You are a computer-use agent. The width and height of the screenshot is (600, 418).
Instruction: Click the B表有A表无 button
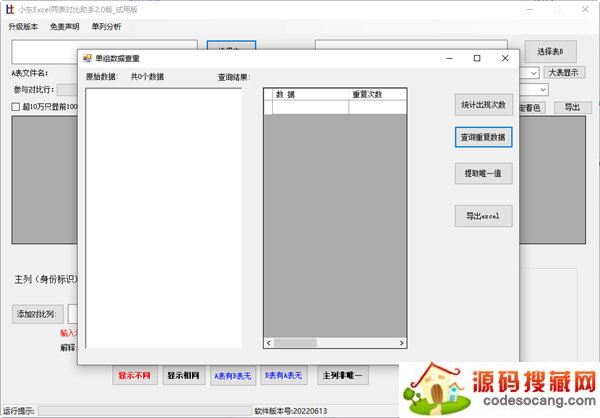[x=284, y=376]
